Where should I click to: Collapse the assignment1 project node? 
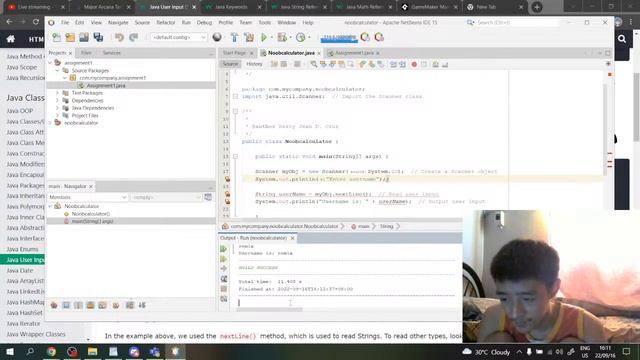(x=51, y=63)
